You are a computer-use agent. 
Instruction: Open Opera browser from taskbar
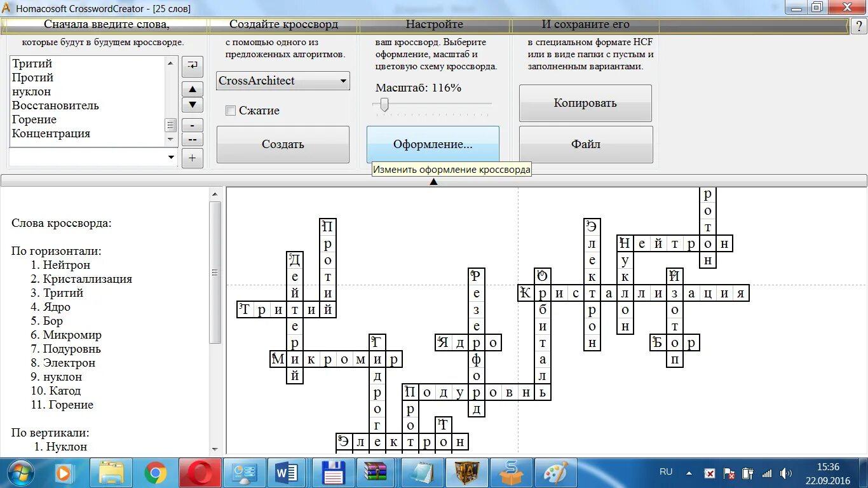point(200,473)
